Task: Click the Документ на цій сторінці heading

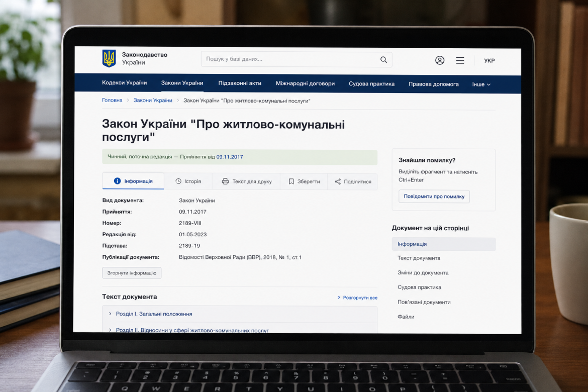Action: tap(430, 228)
